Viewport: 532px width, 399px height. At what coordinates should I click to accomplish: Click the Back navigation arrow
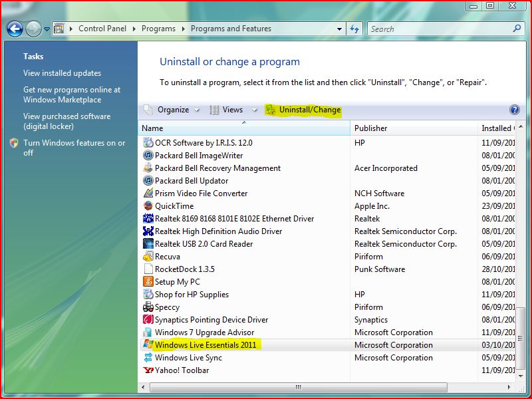click(x=15, y=29)
